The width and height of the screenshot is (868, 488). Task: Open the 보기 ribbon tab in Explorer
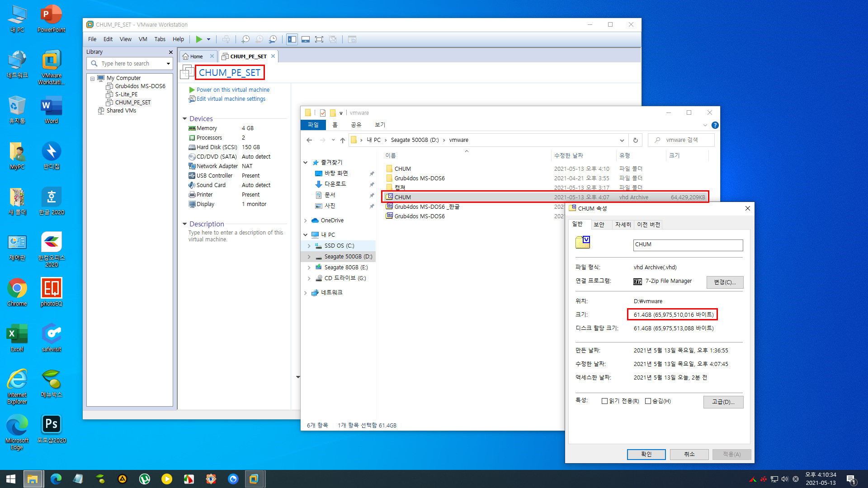(380, 125)
